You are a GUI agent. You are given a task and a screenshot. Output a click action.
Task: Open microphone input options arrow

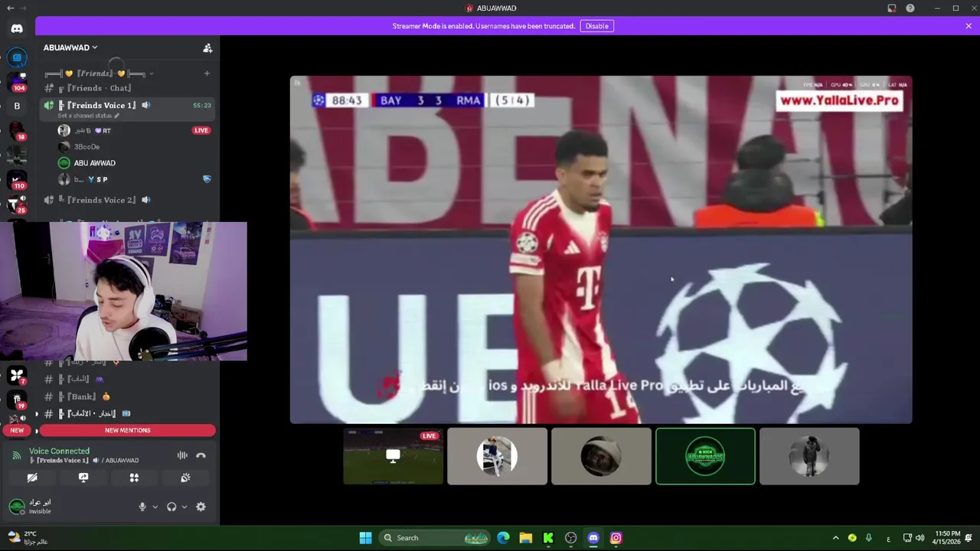155,507
